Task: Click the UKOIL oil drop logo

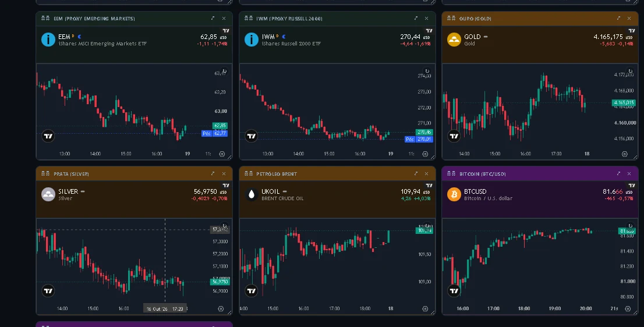Action: 252,194
